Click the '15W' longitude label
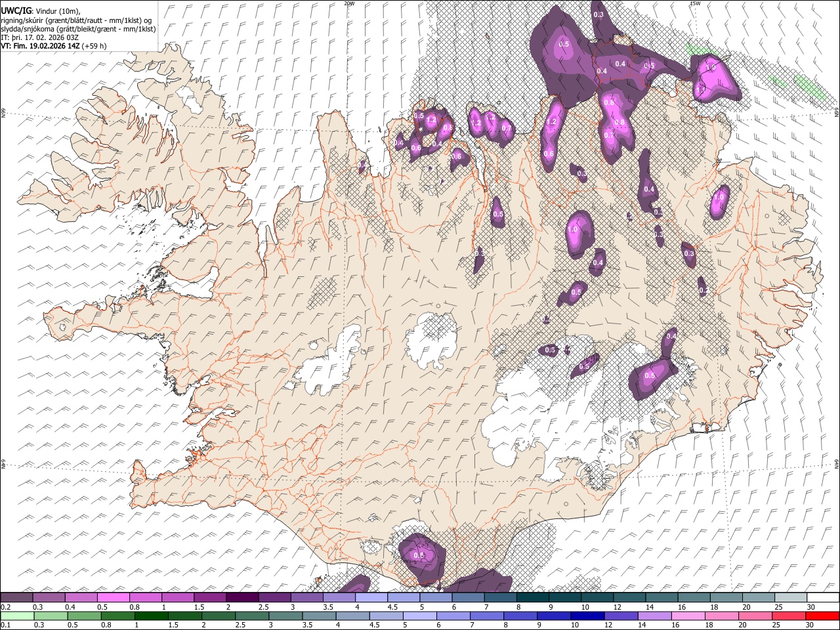Viewport: 840px width, 630px height. 694,3
